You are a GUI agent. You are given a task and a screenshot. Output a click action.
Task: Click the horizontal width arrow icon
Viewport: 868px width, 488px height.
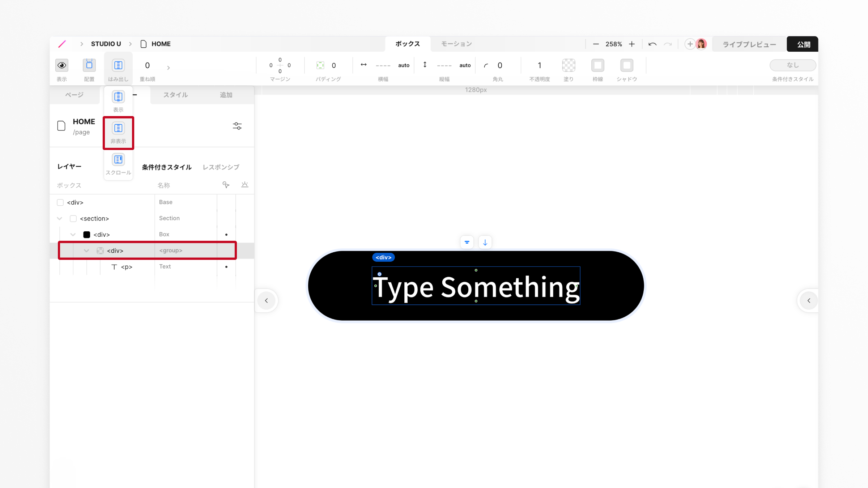(363, 65)
